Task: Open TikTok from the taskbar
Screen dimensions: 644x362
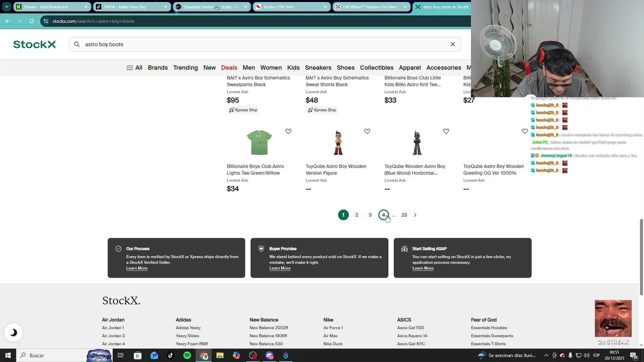Action: (171, 355)
